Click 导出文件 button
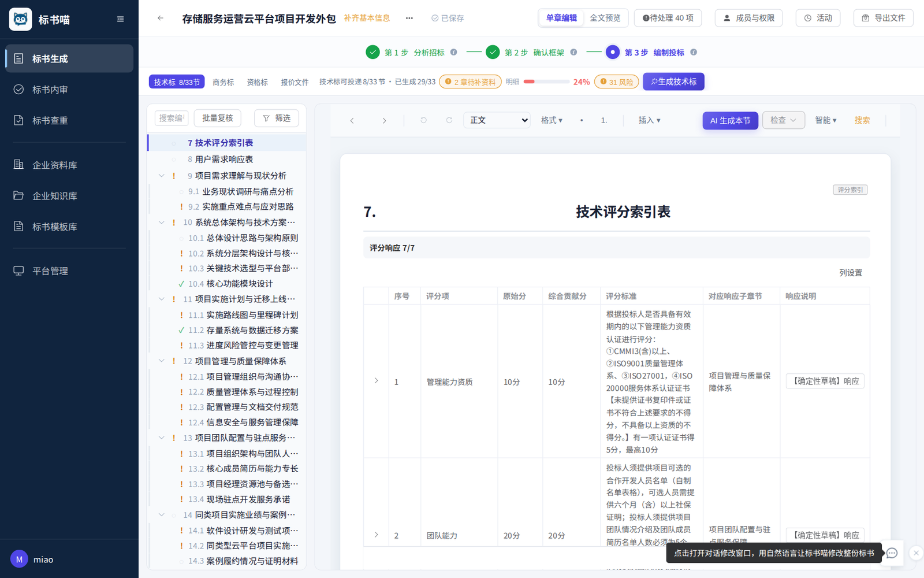 [x=884, y=18]
